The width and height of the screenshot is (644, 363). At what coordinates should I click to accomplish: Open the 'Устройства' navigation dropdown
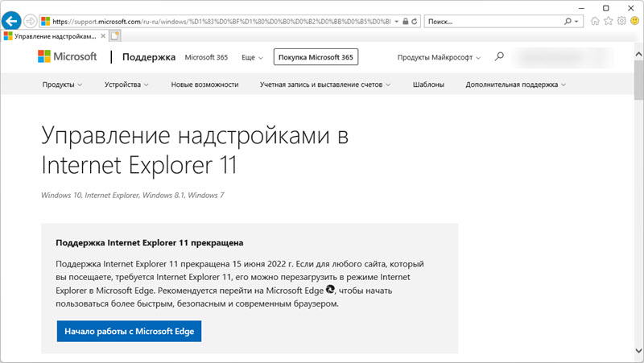(126, 85)
